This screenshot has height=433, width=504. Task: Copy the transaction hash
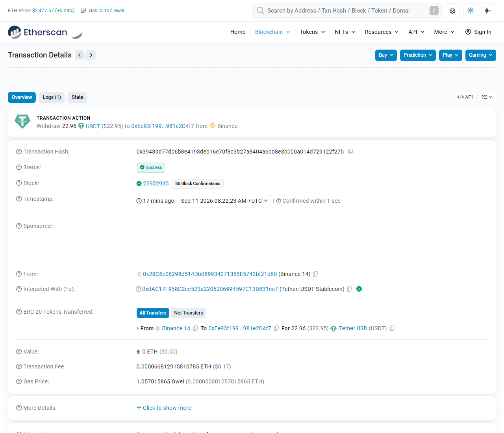pyautogui.click(x=350, y=152)
